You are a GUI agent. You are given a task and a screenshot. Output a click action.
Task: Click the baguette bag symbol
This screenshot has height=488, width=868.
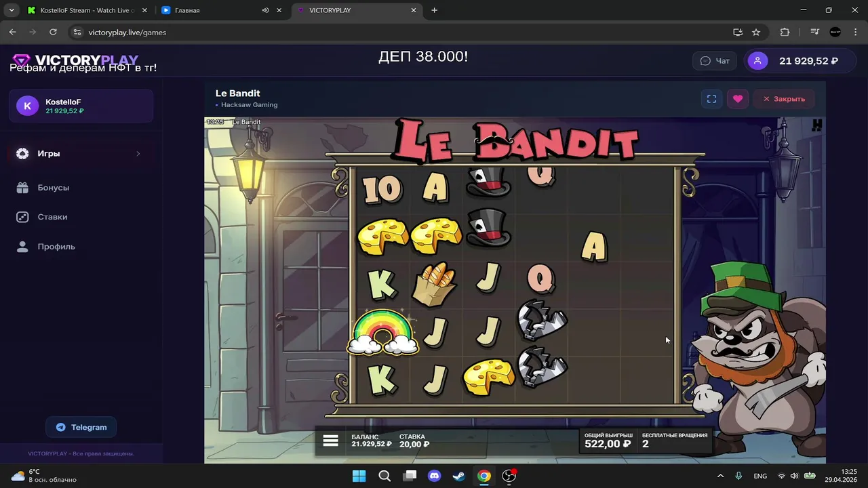(x=434, y=283)
